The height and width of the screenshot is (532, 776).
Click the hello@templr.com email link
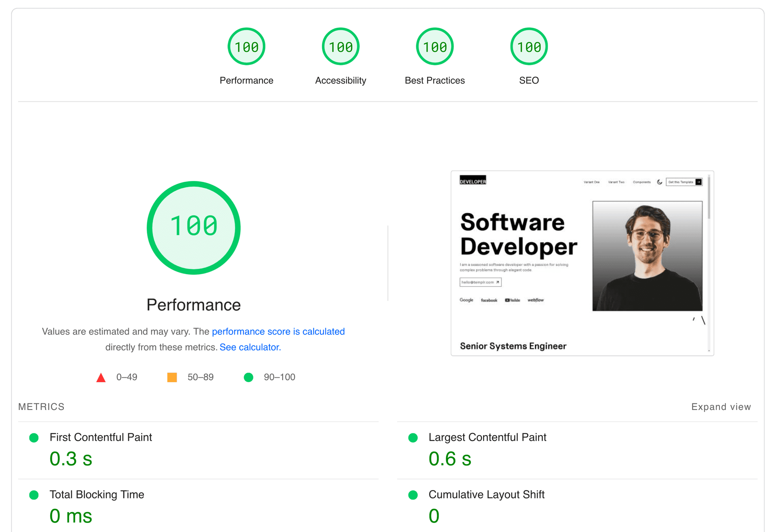[480, 282]
